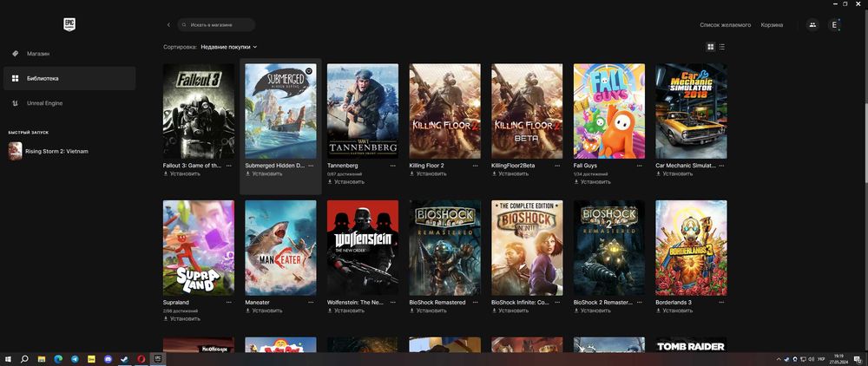Install BioShock Infinite via Установить
Screen dimensions: 868x366
click(x=510, y=310)
